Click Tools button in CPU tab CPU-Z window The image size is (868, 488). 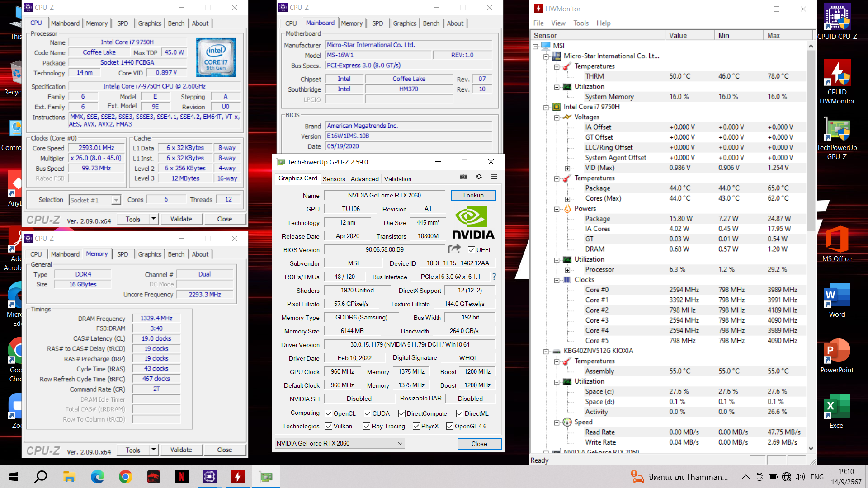click(x=133, y=219)
